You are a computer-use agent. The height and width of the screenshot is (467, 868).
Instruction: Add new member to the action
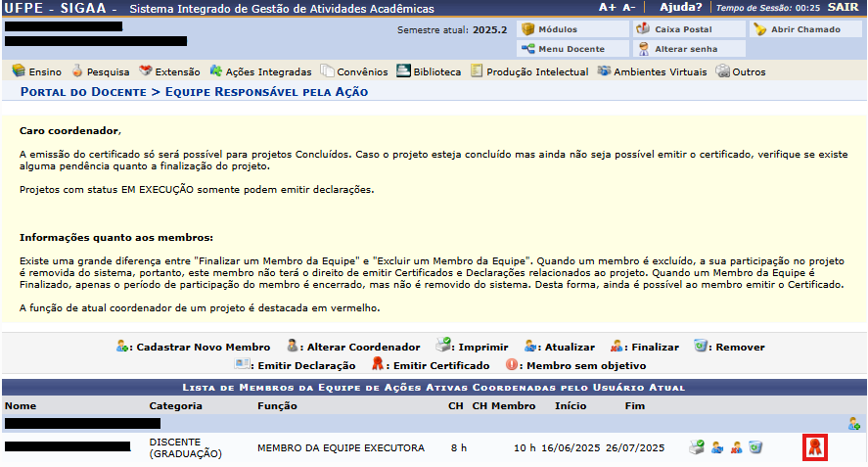coord(854,424)
